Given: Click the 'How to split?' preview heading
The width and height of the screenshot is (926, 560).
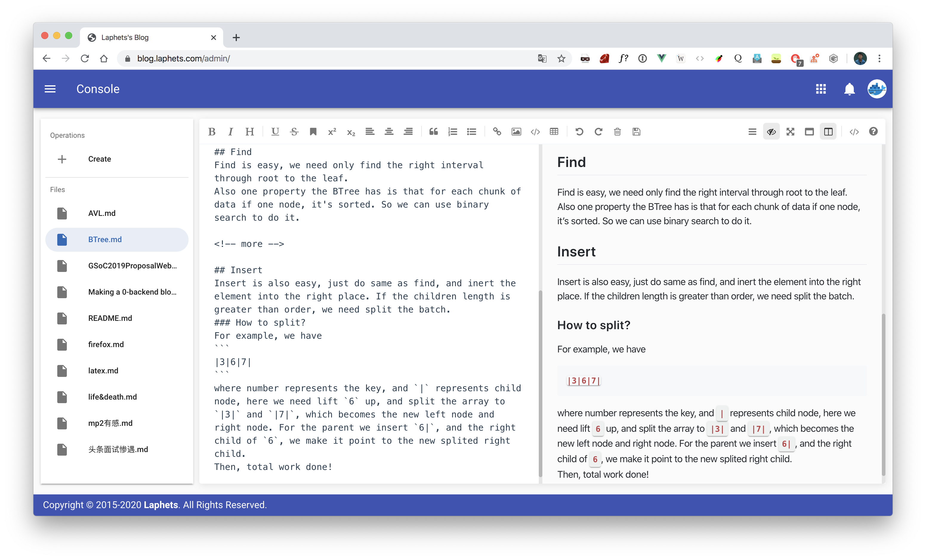Looking at the screenshot, I should pyautogui.click(x=593, y=325).
